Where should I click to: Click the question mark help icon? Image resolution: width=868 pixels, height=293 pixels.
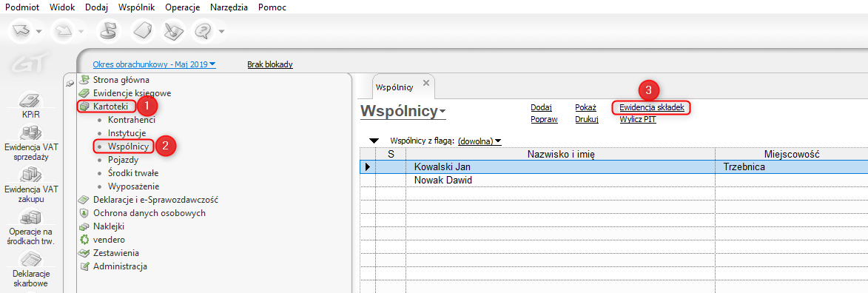[203, 30]
